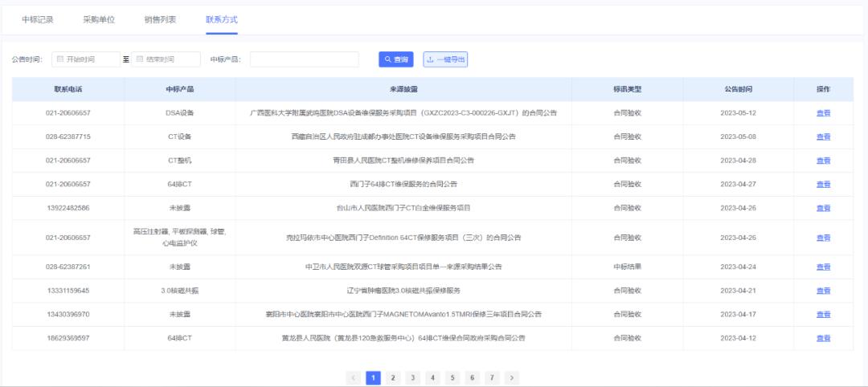
Task: Click the 来源披露 column header
Action: pos(403,89)
